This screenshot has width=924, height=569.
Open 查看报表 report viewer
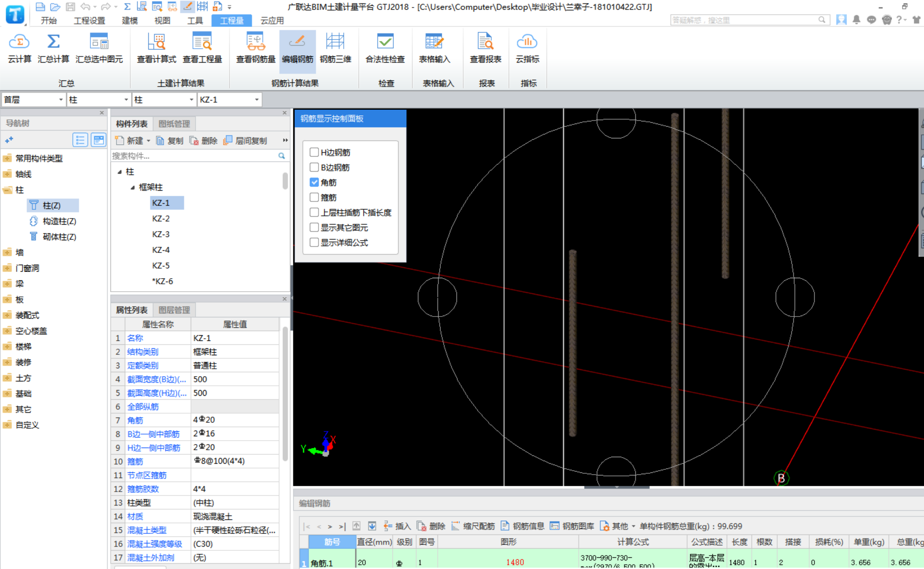click(x=485, y=48)
